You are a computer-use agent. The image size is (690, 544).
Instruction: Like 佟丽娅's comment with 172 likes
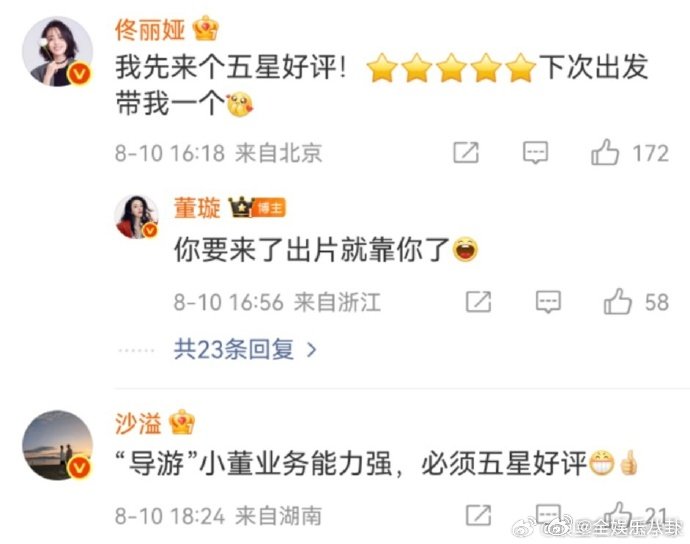(x=605, y=152)
